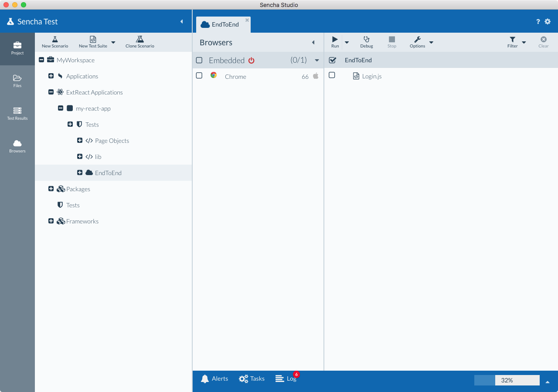Check the Chrome browser checkbox
The image size is (558, 392).
tap(199, 75)
